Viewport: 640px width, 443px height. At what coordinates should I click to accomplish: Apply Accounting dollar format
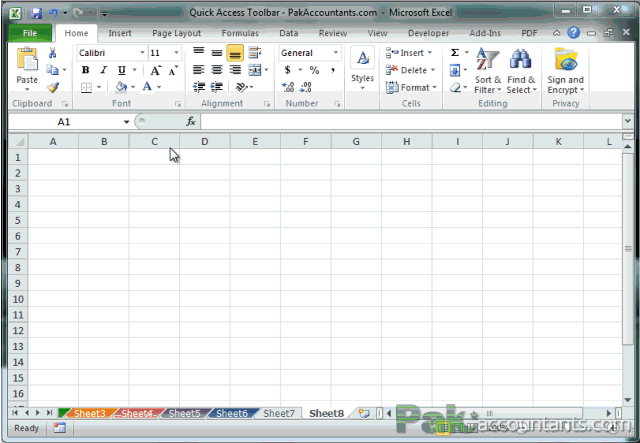coord(288,70)
